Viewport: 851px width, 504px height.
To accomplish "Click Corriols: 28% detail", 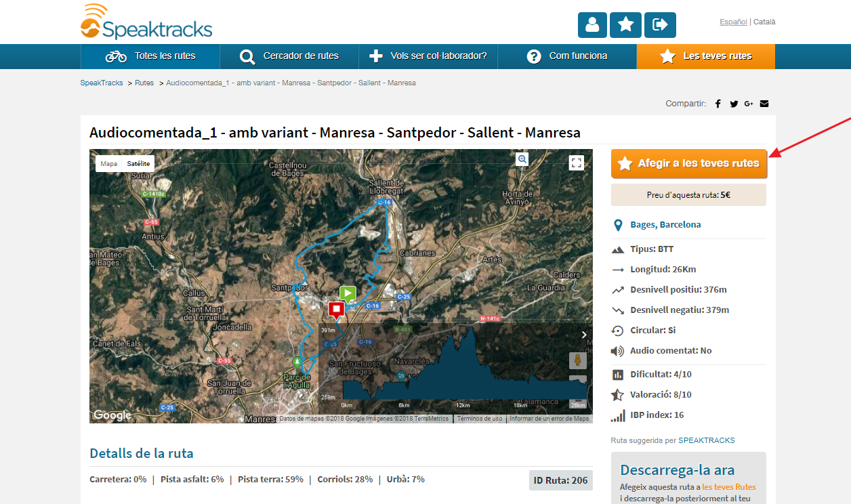I will point(345,479).
